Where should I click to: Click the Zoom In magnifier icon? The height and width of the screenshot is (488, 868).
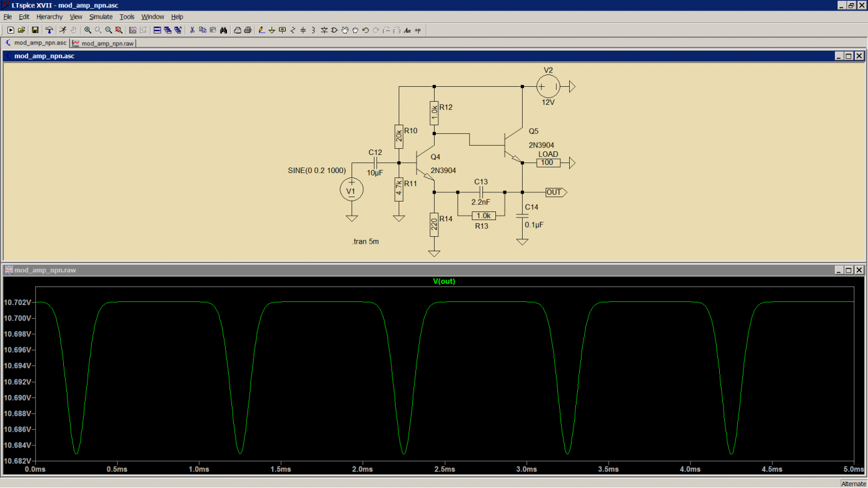87,30
